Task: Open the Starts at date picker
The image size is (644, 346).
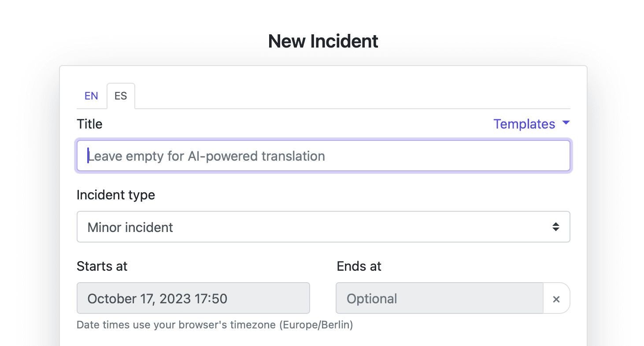Action: pos(193,298)
